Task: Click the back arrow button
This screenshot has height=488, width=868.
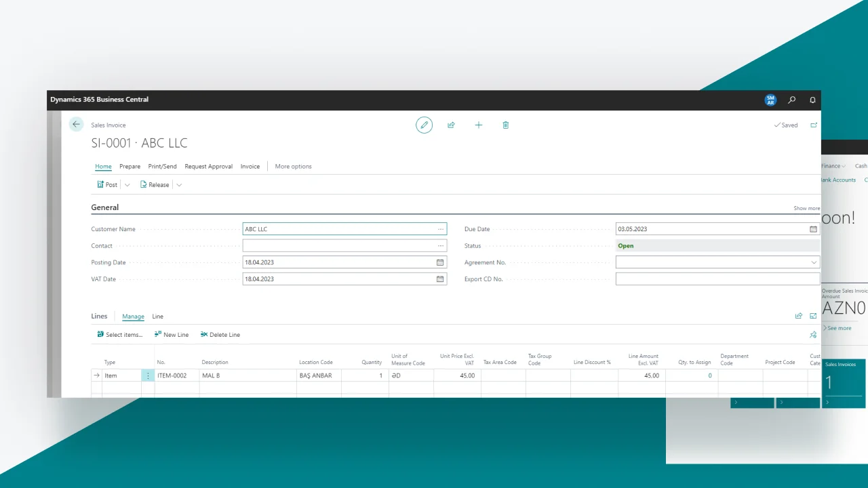Action: 76,125
